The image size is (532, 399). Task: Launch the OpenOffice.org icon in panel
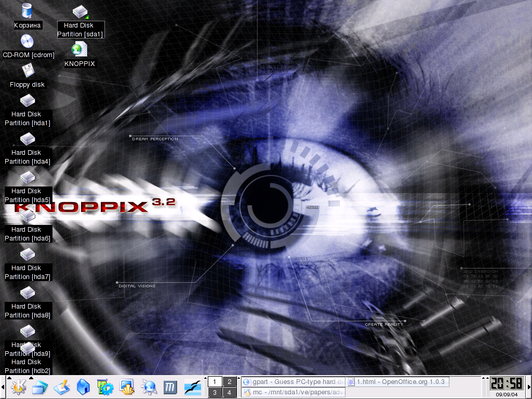pyautogui.click(x=192, y=387)
